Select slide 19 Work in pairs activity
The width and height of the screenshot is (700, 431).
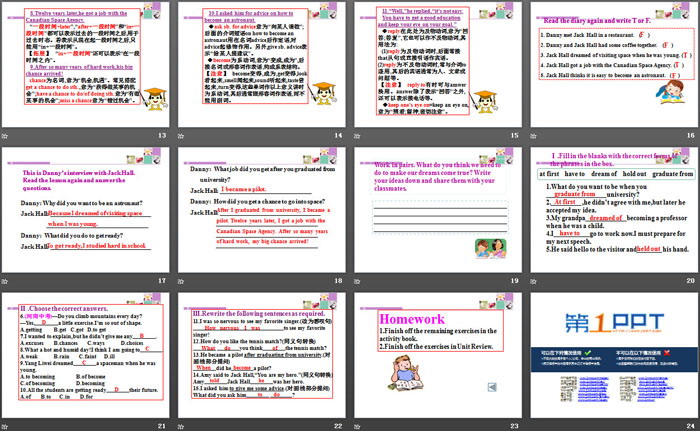438,210
